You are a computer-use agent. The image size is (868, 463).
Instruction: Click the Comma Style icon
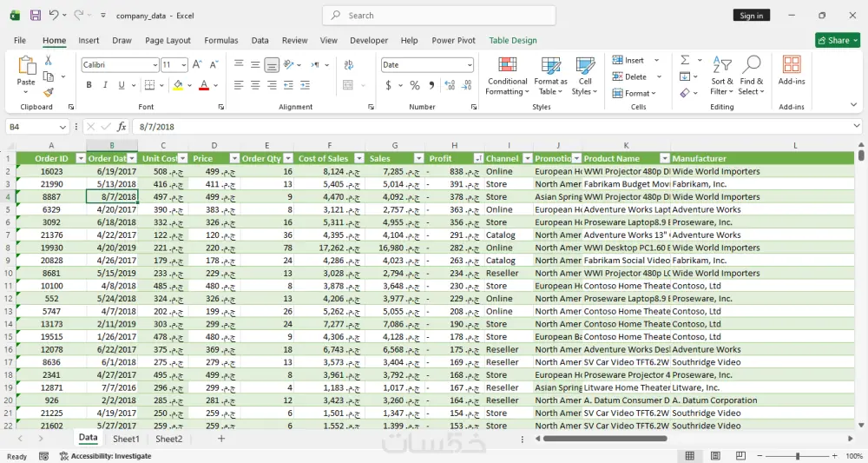[x=431, y=85]
